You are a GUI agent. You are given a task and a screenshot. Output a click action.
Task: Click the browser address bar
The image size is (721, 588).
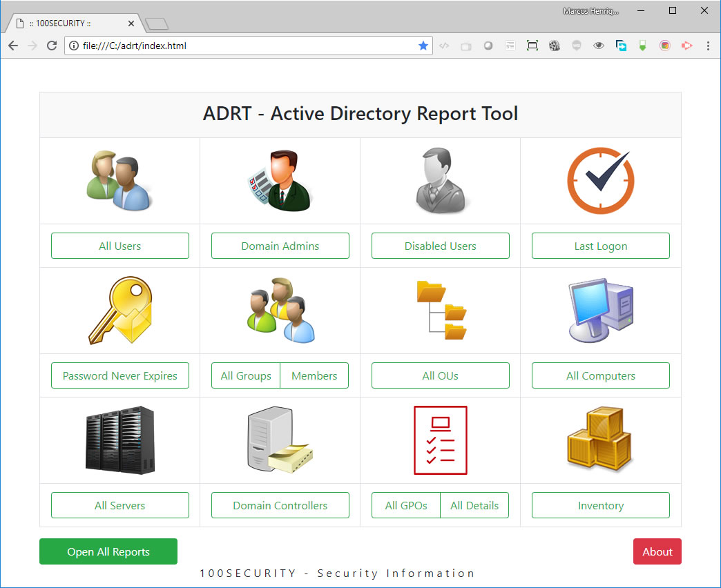242,46
